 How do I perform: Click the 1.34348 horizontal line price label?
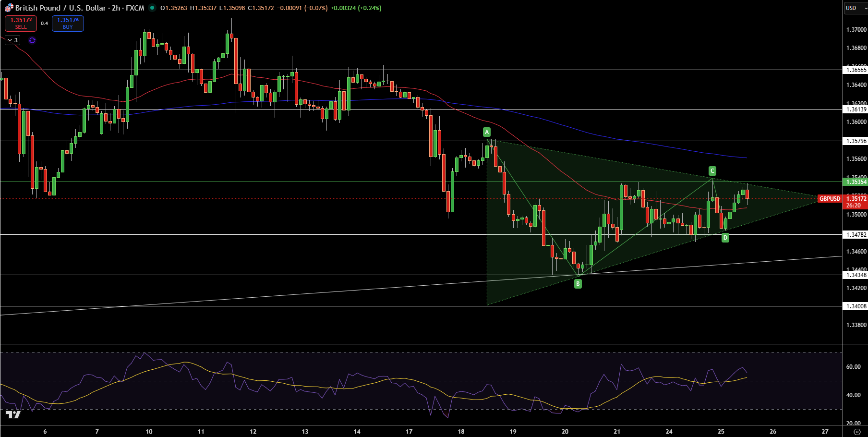856,275
